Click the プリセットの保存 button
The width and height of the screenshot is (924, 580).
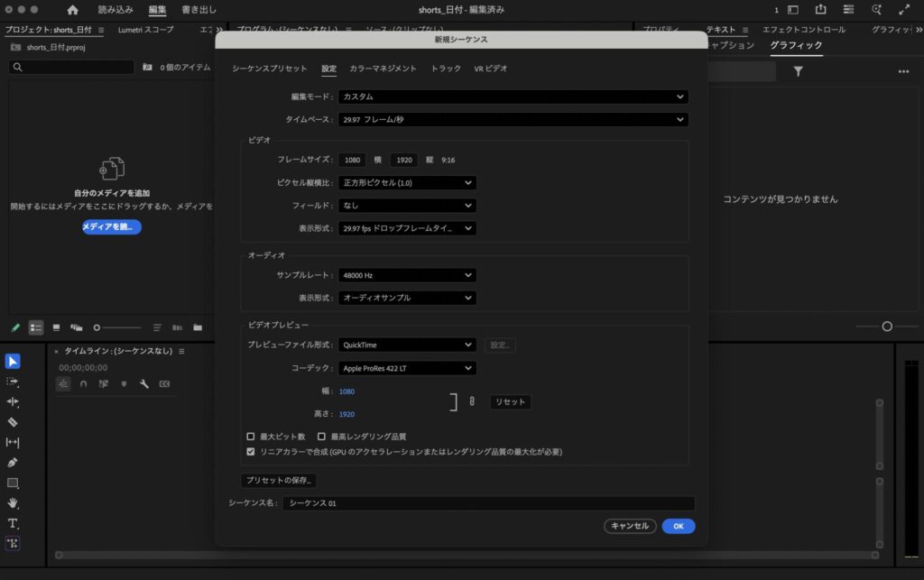point(279,481)
